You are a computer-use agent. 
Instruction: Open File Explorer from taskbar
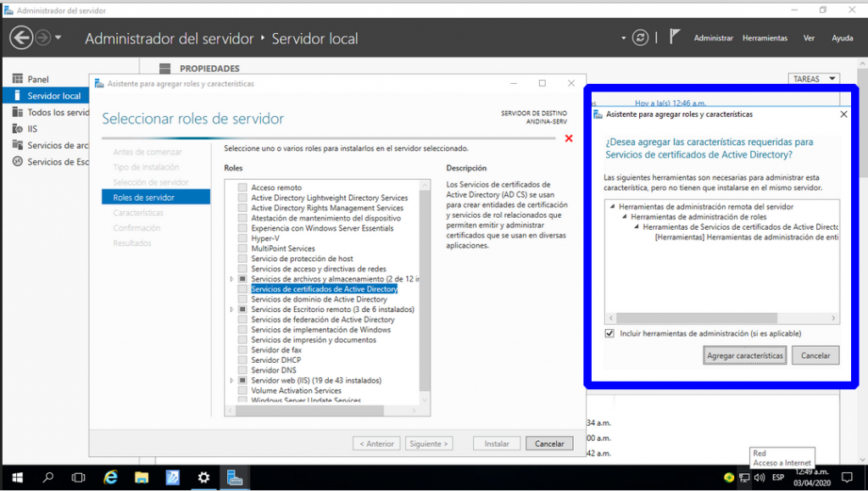tap(142, 477)
